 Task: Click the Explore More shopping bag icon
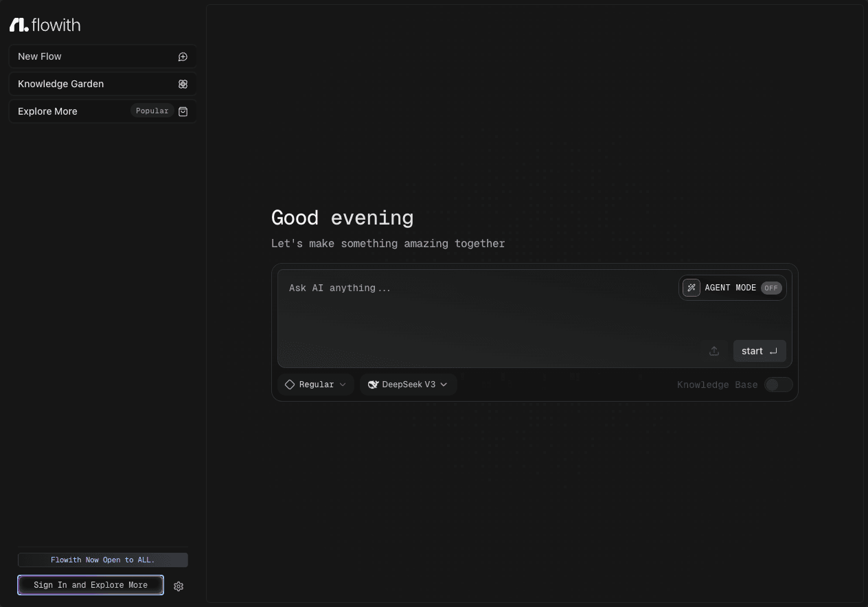pos(183,111)
